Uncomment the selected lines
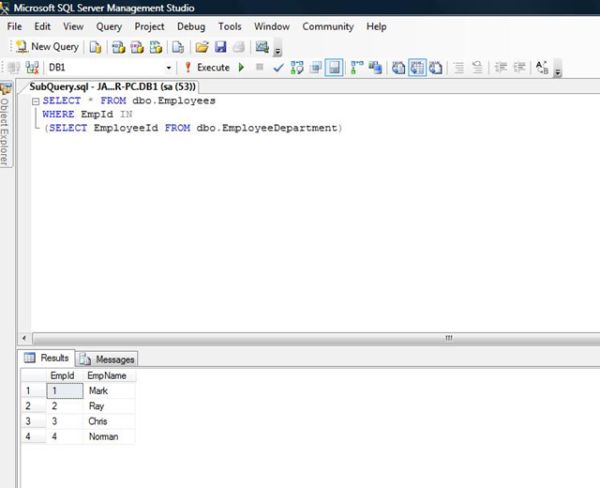The height and width of the screenshot is (488, 600). [x=477, y=68]
